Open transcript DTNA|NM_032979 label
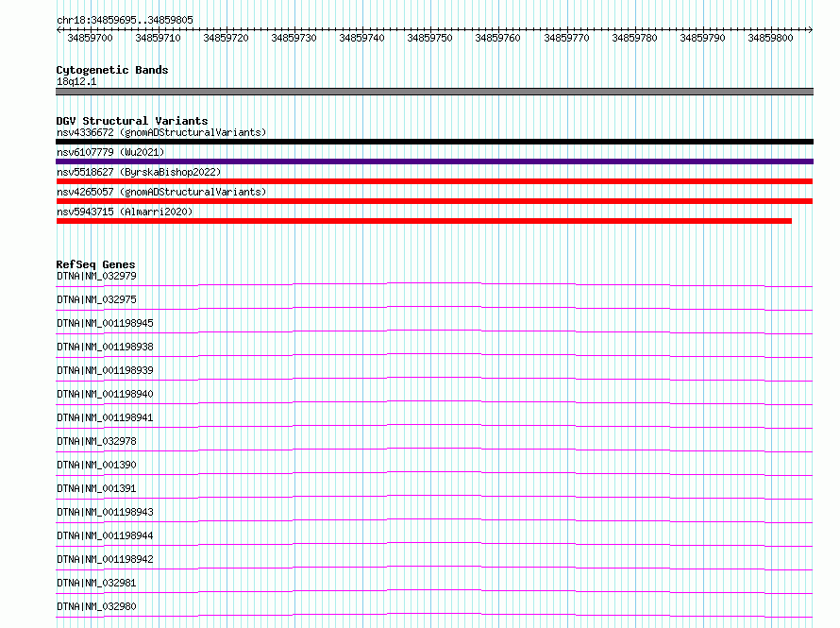Screen dimensions: 840x628 pyautogui.click(x=96, y=276)
